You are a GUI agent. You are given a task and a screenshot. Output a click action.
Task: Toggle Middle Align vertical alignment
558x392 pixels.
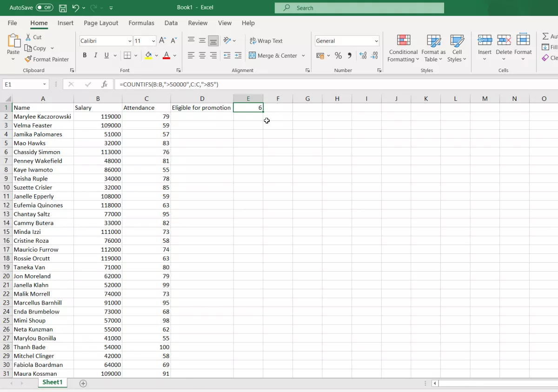[x=202, y=41]
